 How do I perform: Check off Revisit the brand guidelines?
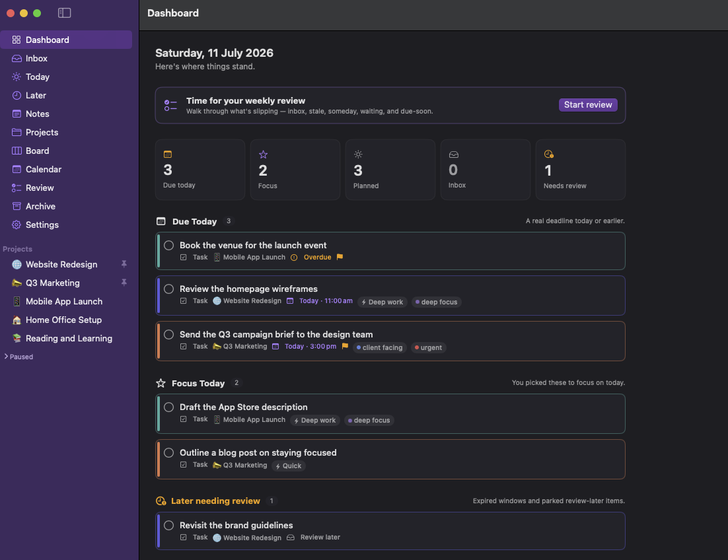pyautogui.click(x=169, y=525)
